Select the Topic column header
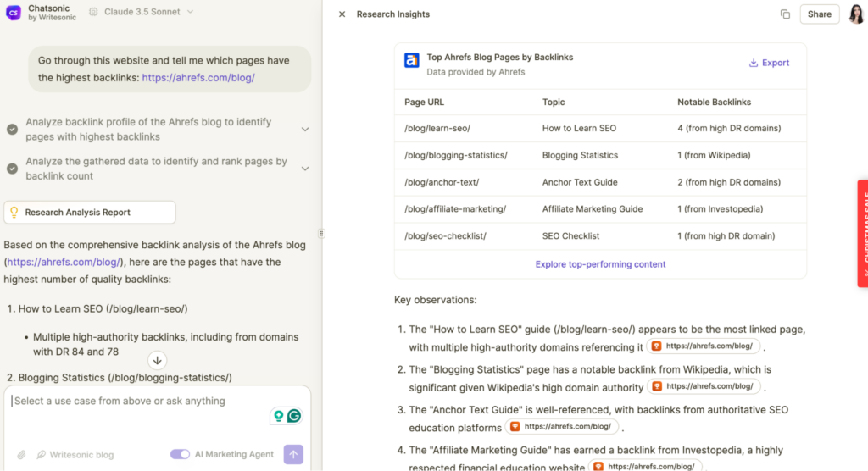This screenshot has height=471, width=868. point(554,102)
